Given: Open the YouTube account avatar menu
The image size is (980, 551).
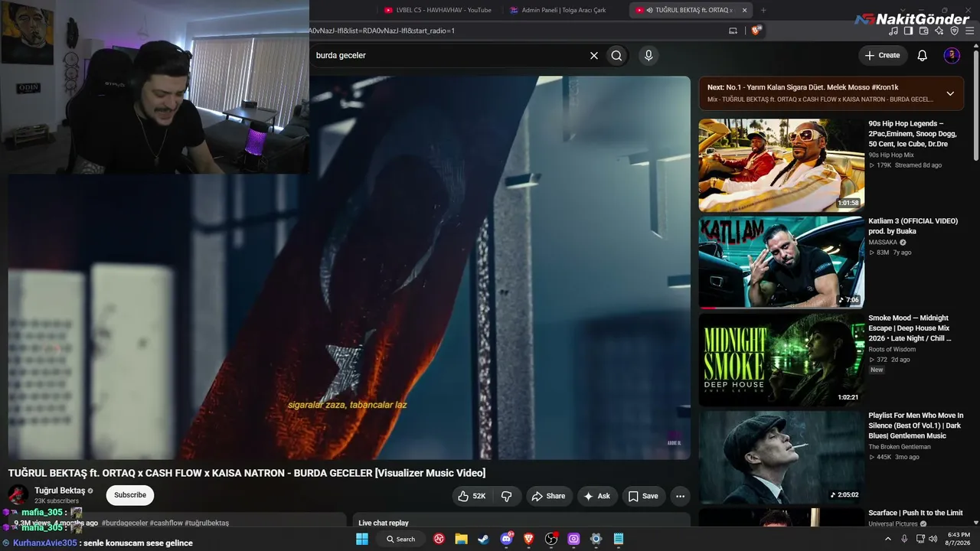Looking at the screenshot, I should coord(952,55).
